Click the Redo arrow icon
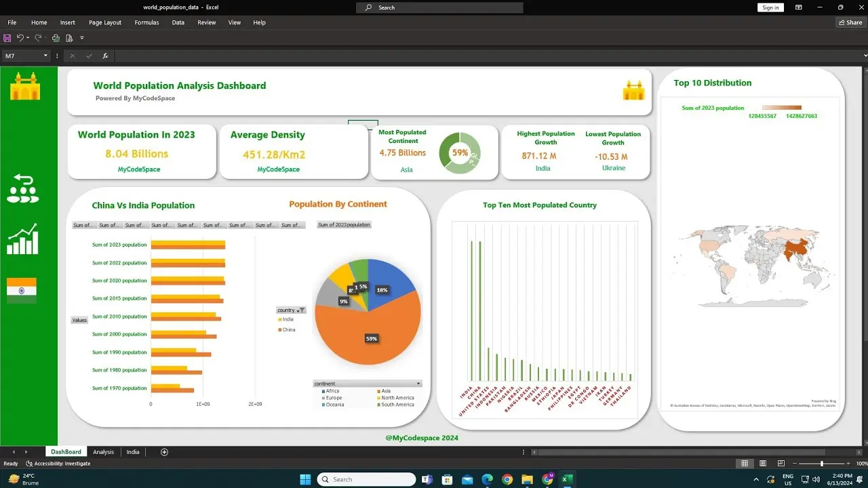 point(38,38)
